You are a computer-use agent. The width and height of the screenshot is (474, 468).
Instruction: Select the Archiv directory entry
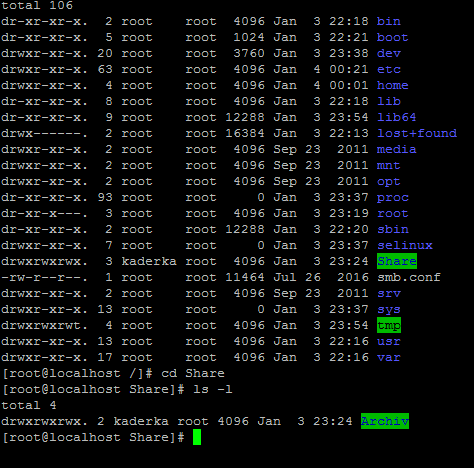click(x=385, y=421)
